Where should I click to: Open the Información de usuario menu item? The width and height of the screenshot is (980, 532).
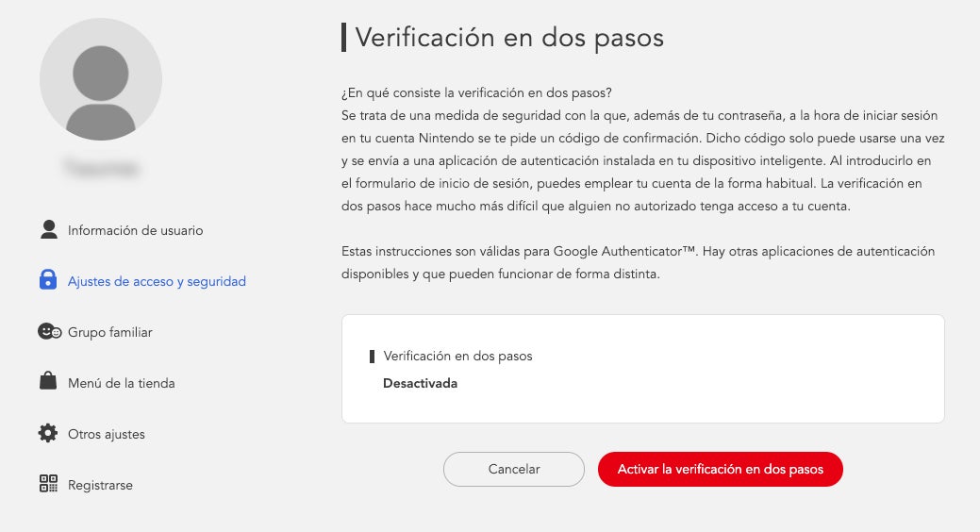point(135,230)
